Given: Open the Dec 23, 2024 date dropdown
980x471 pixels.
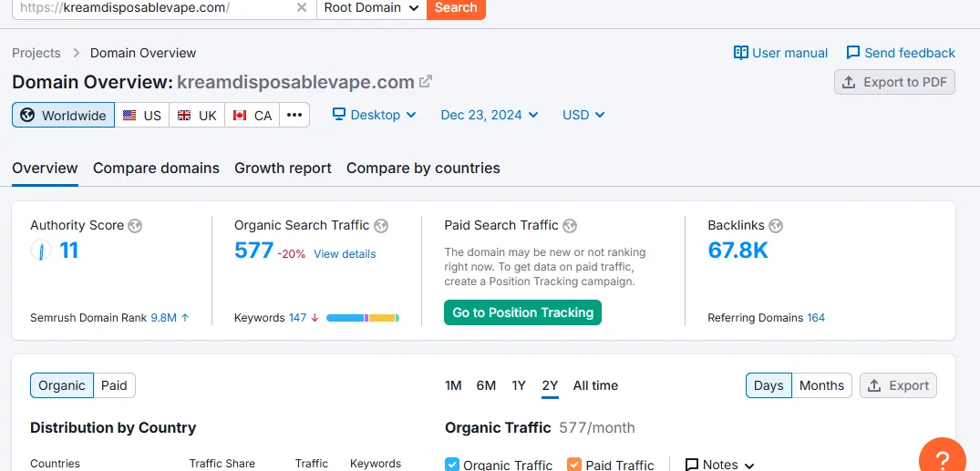Looking at the screenshot, I should click(490, 115).
